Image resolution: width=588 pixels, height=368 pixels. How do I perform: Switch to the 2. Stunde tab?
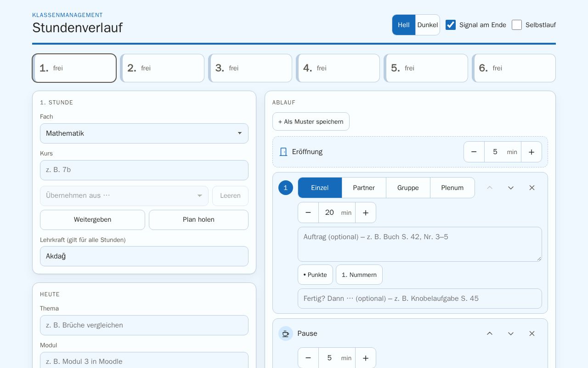[162, 68]
